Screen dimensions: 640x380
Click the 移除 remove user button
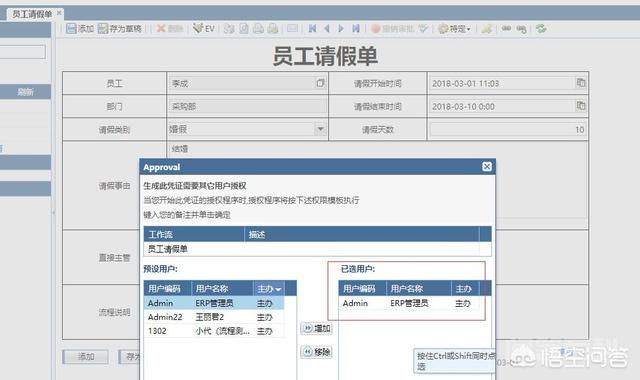tap(317, 351)
